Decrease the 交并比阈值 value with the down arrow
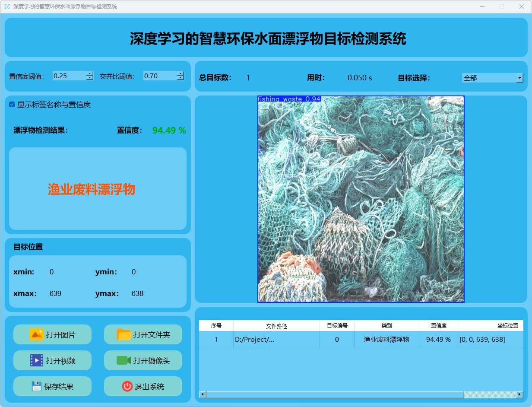The image size is (532, 407). point(180,78)
